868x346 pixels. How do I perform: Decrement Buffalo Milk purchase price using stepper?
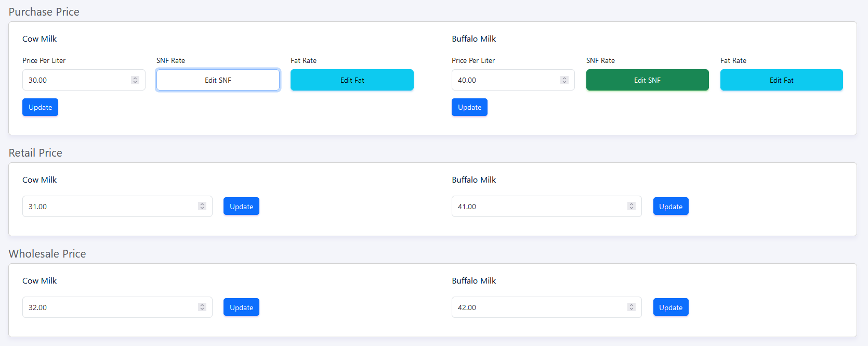[564, 82]
